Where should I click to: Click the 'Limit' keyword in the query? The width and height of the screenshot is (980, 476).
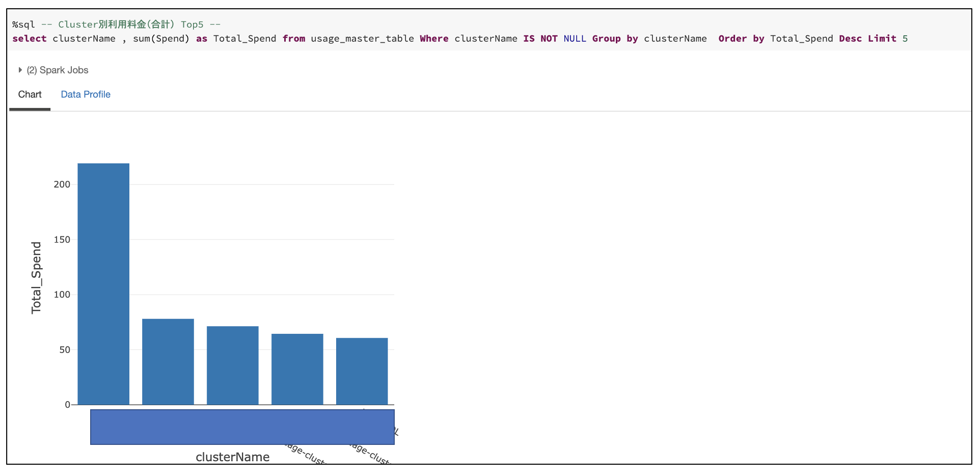pyautogui.click(x=882, y=39)
